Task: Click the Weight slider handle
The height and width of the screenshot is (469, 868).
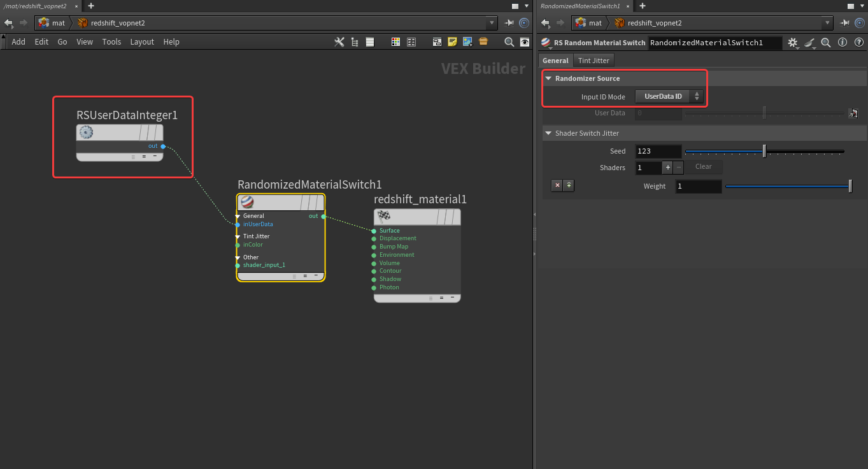Action: tap(850, 186)
